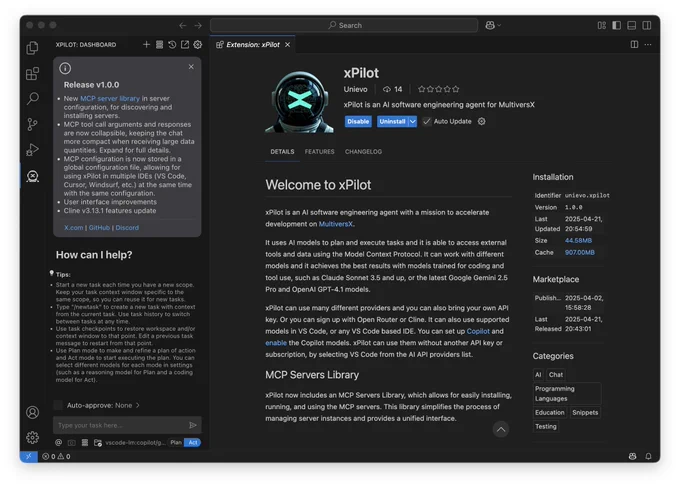Select the Snippets category tag
The width and height of the screenshot is (680, 487).
[x=585, y=413]
